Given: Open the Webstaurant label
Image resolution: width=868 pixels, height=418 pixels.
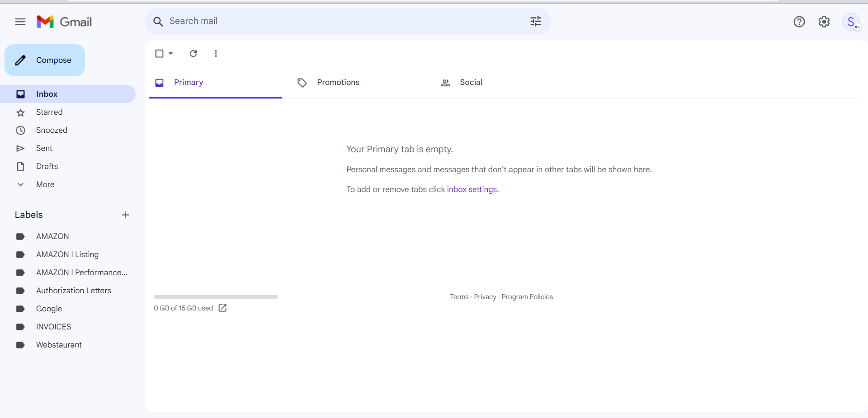Looking at the screenshot, I should (68, 345).
